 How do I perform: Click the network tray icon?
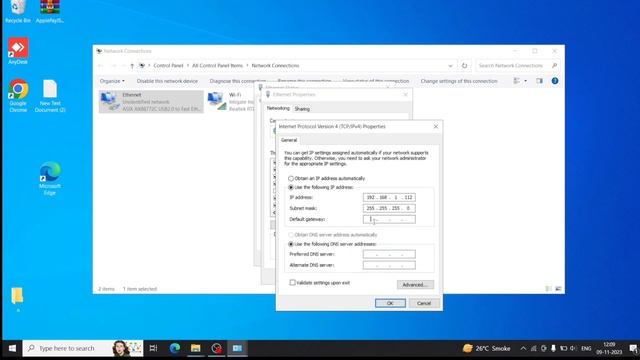533,348
